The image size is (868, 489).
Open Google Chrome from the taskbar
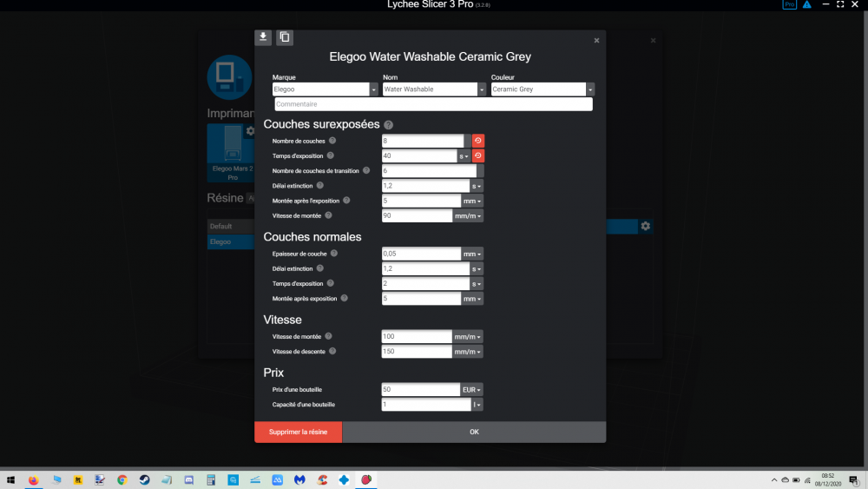coord(122,479)
